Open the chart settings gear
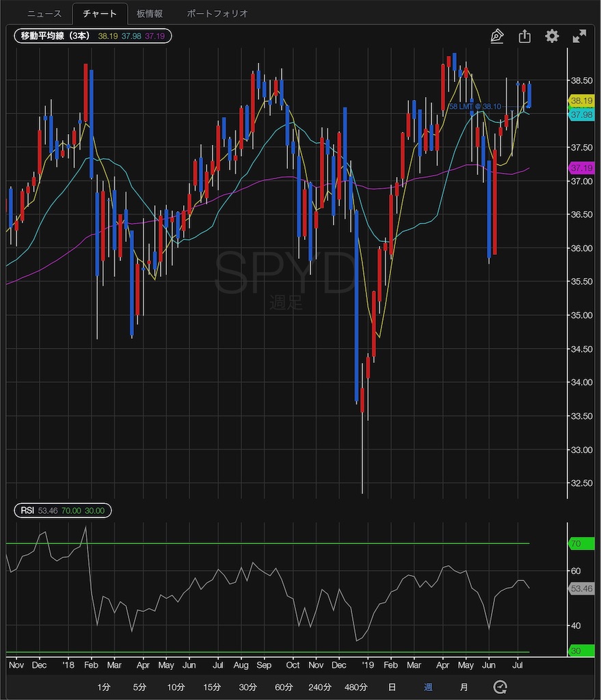This screenshot has height=700, width=601. (x=552, y=36)
